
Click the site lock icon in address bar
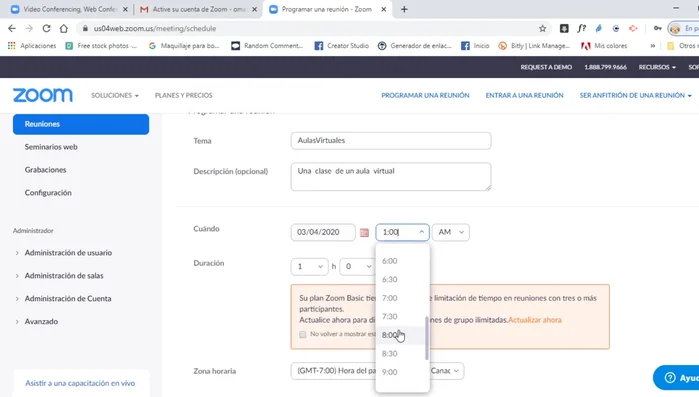coord(85,29)
